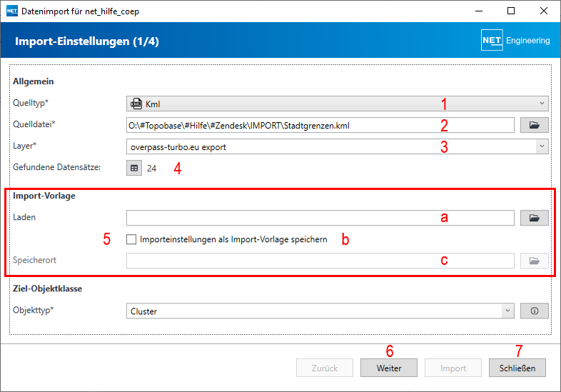Click the Objekttyp info icon button

[534, 311]
